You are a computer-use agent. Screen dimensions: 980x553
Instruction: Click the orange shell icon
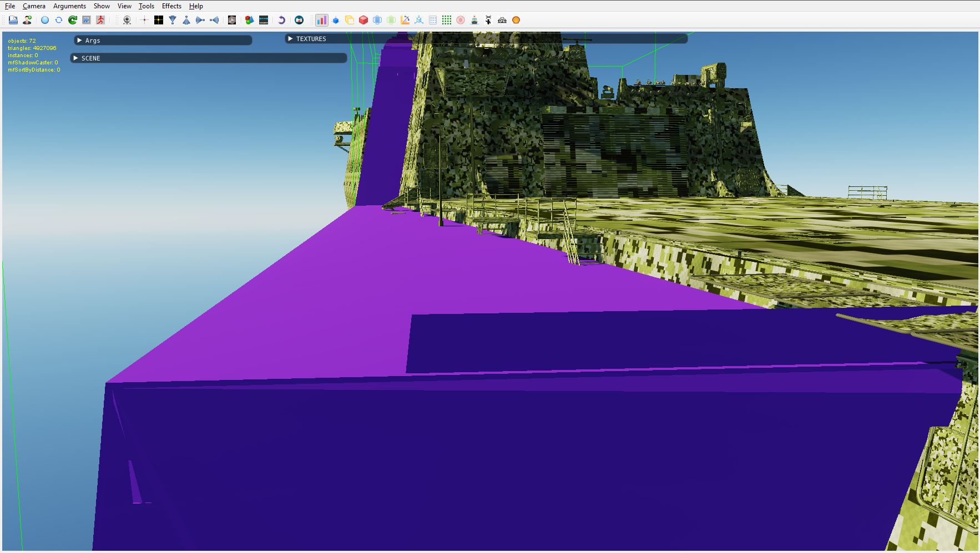pos(516,20)
